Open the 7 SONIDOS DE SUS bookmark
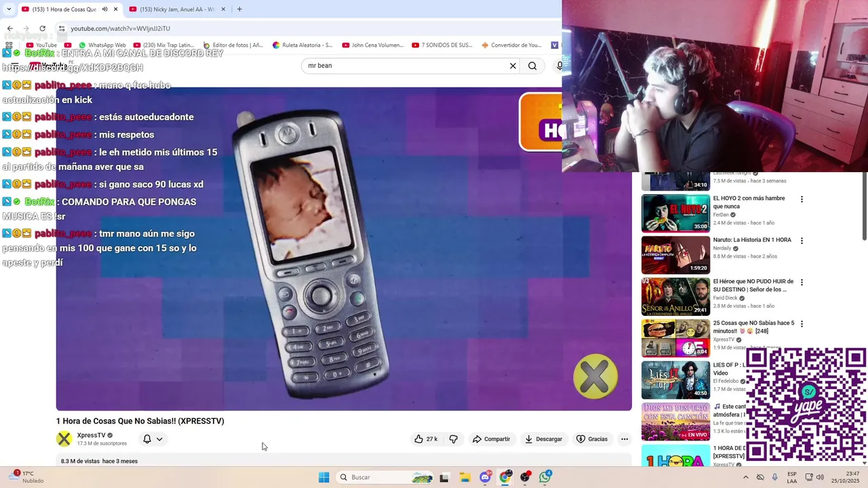Image resolution: width=868 pixels, height=488 pixels. pyautogui.click(x=442, y=45)
